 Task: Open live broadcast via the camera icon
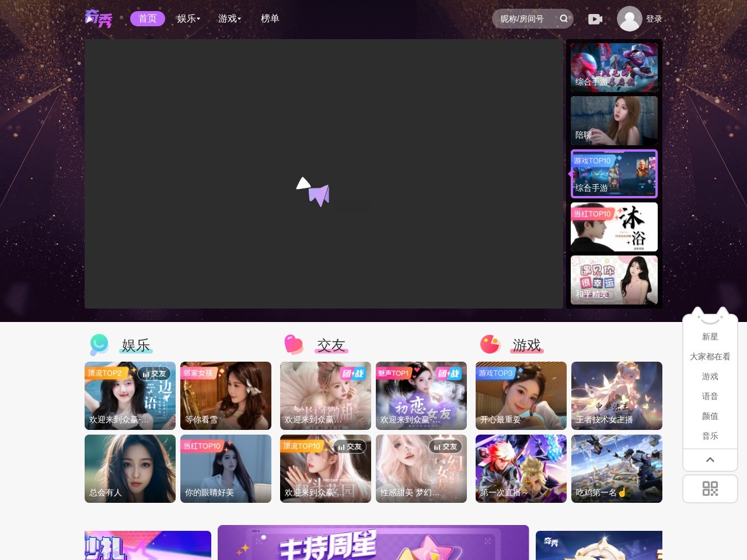tap(595, 19)
